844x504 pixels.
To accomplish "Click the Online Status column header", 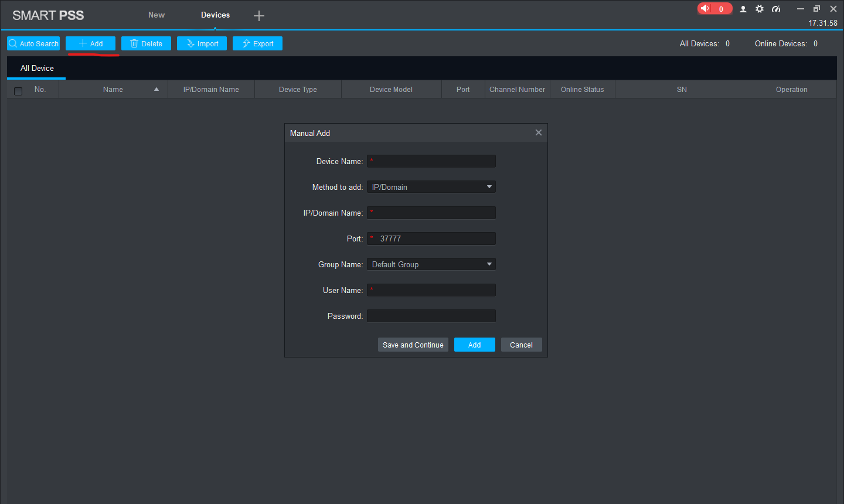I will [582, 90].
